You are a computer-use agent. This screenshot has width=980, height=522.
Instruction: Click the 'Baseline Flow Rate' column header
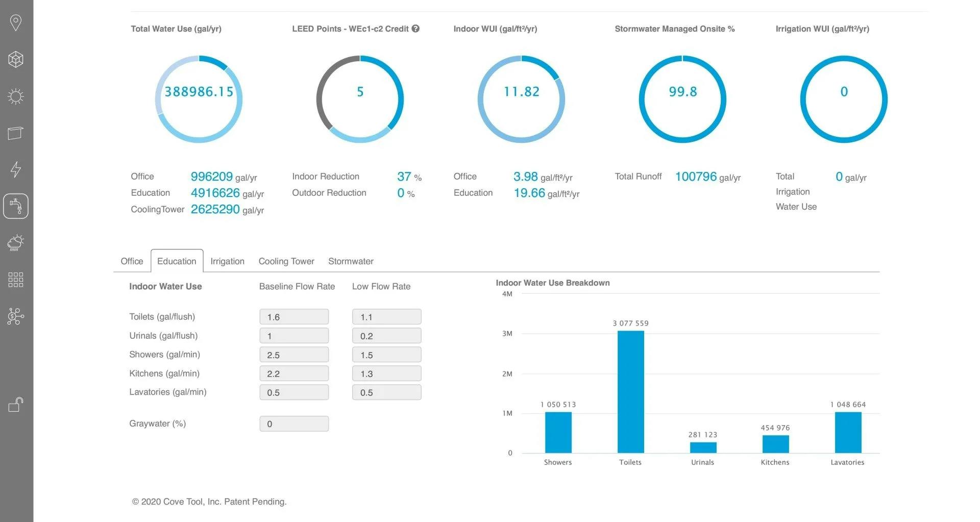tap(297, 287)
